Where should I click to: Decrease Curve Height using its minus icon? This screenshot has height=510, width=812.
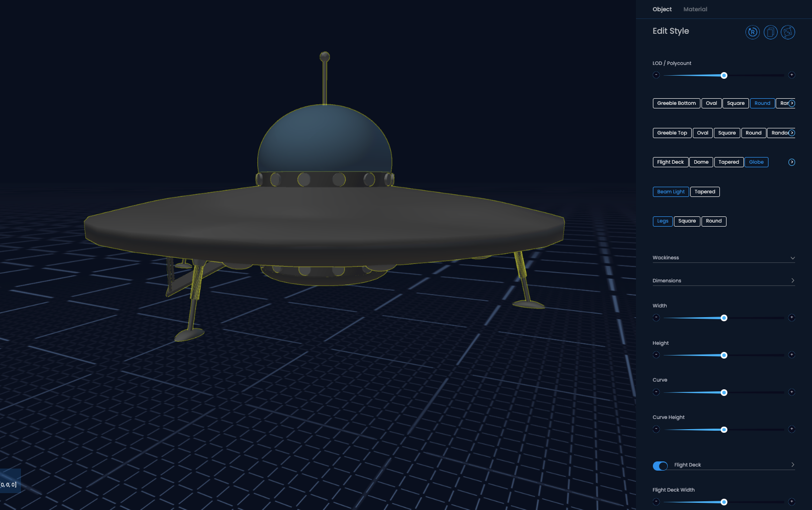tap(656, 430)
